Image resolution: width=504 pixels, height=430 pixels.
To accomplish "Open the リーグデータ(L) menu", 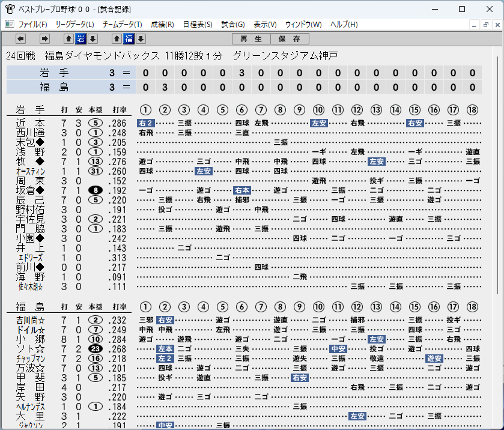I will point(75,25).
